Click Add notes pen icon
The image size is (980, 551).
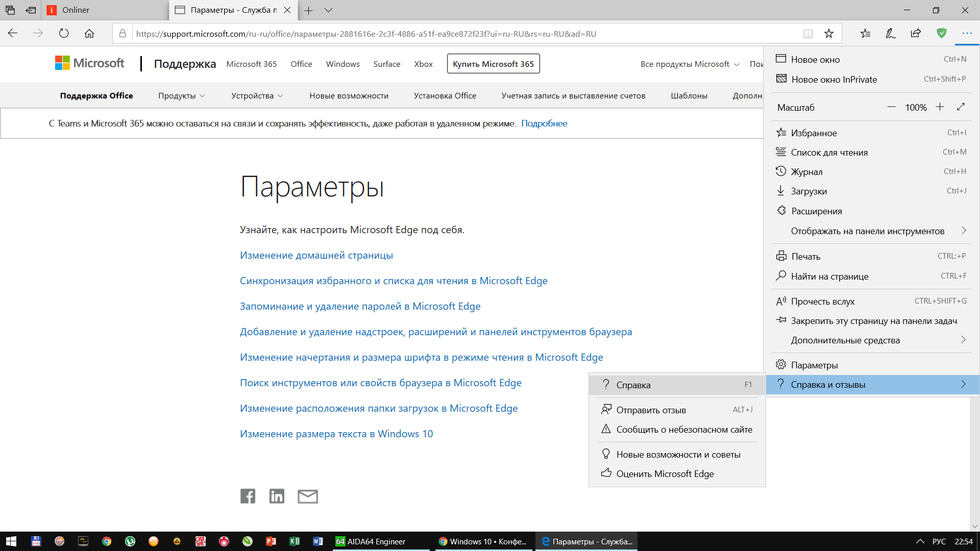click(x=891, y=34)
